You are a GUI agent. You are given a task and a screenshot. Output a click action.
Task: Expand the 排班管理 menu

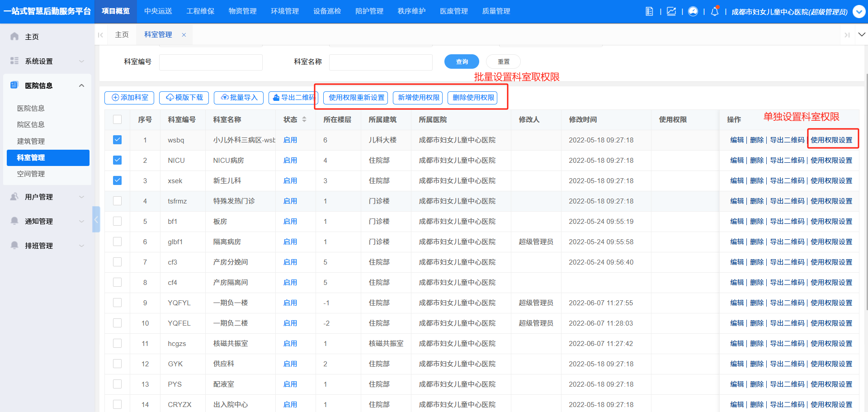pos(81,246)
